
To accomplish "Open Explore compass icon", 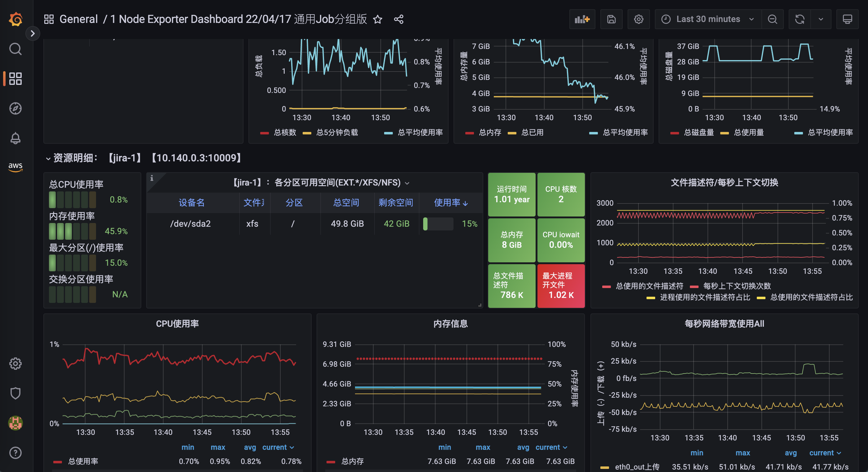I will (x=15, y=108).
